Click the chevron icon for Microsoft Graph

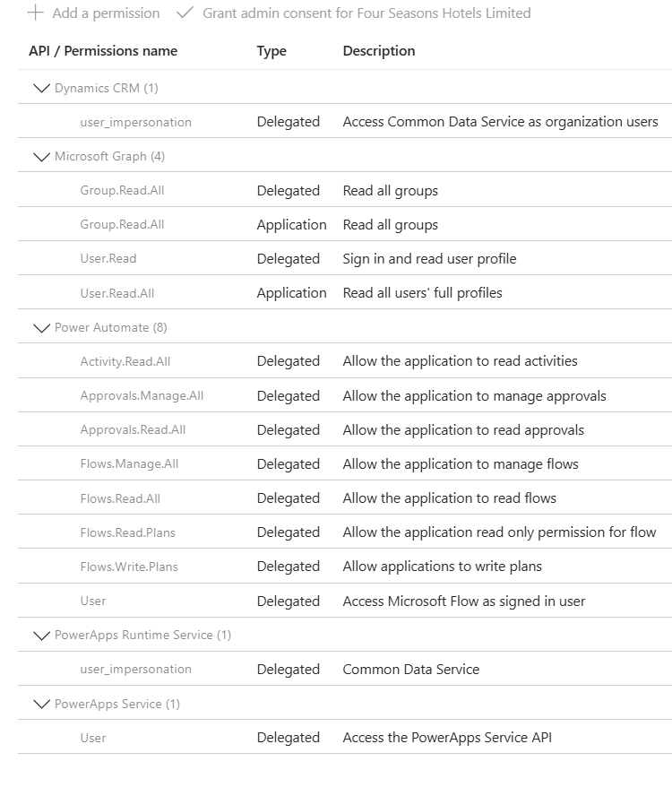point(41,156)
